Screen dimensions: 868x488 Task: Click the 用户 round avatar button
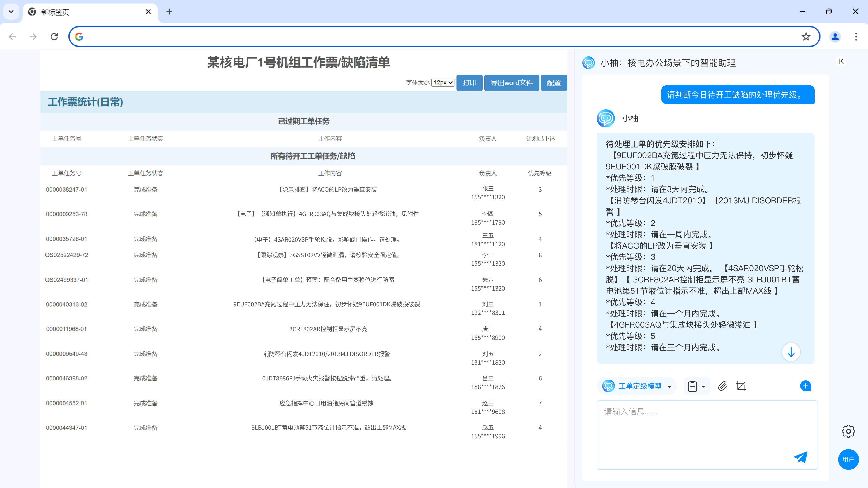[849, 459]
